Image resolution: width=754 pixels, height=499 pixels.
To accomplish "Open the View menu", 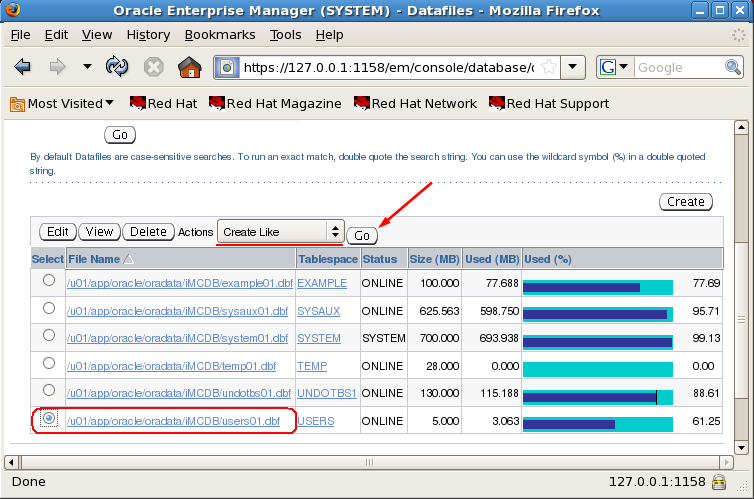I will (97, 35).
